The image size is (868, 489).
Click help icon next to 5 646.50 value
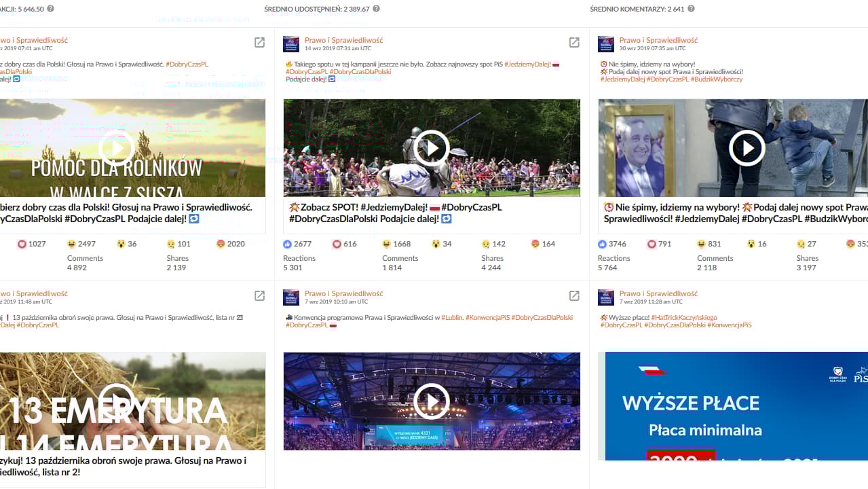[51, 9]
